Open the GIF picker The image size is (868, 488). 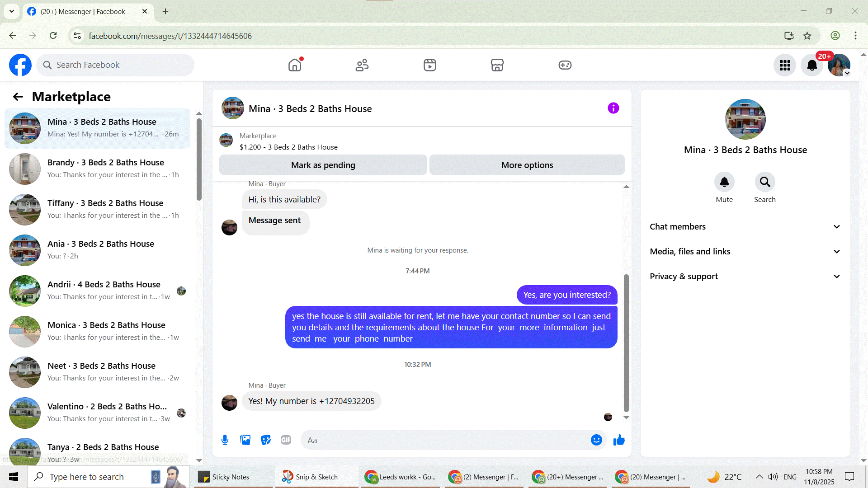tap(286, 440)
